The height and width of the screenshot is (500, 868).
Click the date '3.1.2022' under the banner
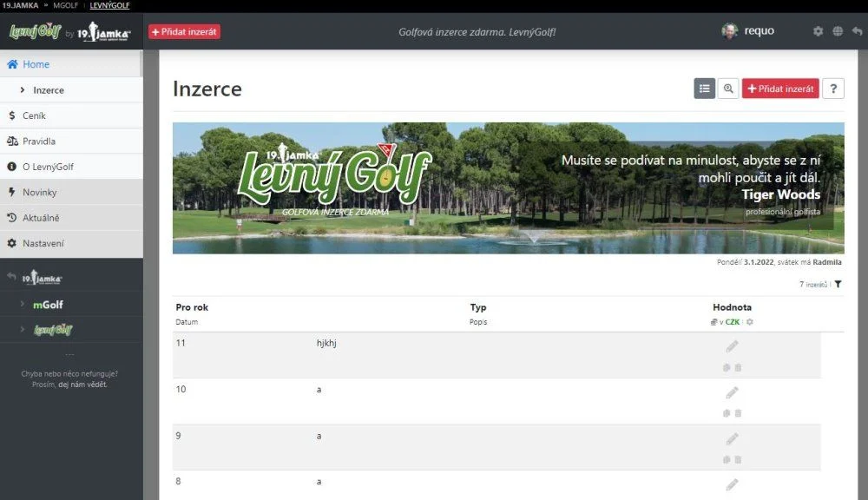[x=759, y=262]
